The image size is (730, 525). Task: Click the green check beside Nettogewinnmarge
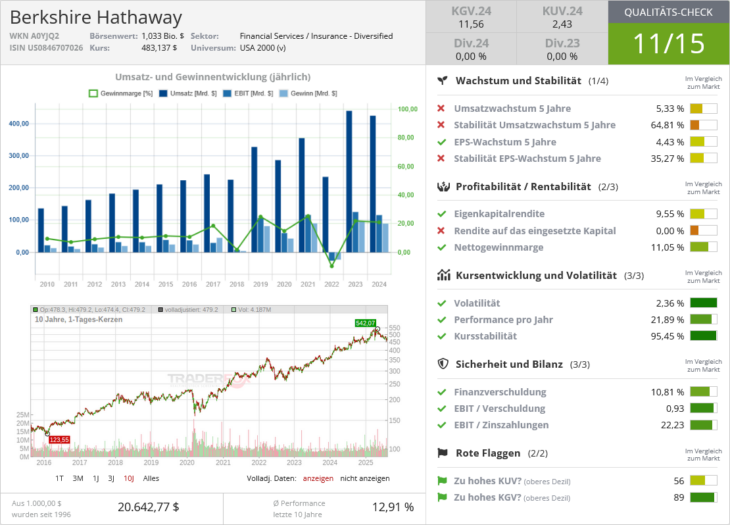tap(442, 247)
